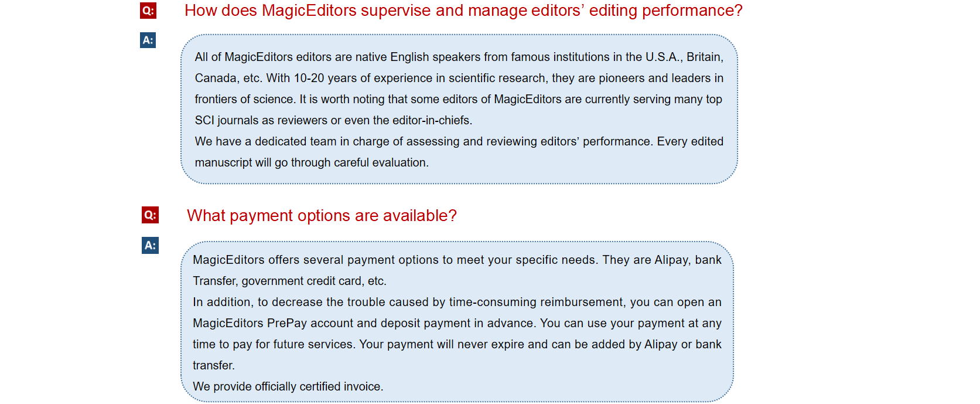The image size is (980, 404).
Task: Open the 'What payment options are available?' heading
Action: pos(322,216)
